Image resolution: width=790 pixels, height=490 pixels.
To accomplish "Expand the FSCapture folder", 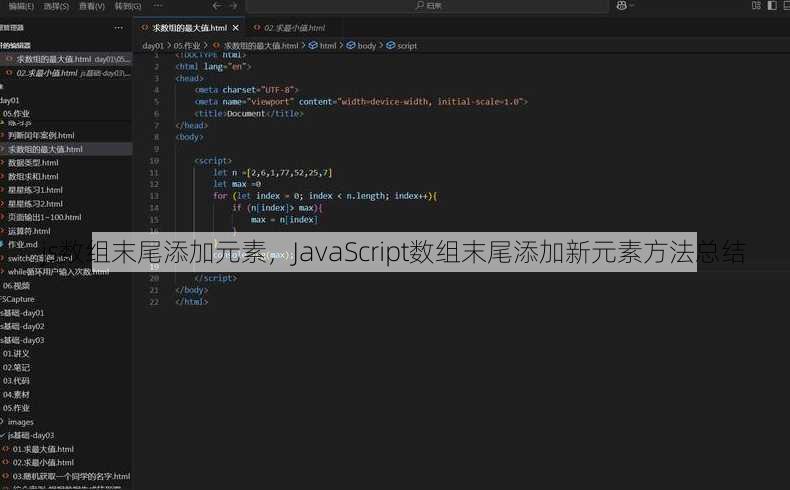I will click(x=18, y=299).
